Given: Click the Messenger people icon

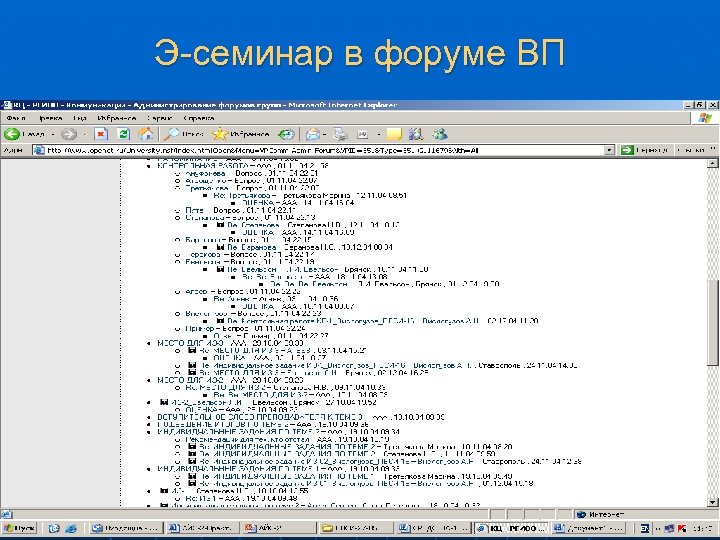Looking at the screenshot, I should click(439, 134).
